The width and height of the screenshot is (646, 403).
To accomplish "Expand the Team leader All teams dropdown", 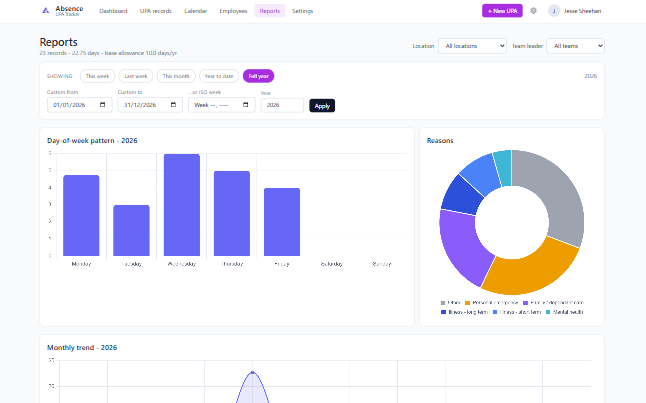I will click(x=575, y=46).
